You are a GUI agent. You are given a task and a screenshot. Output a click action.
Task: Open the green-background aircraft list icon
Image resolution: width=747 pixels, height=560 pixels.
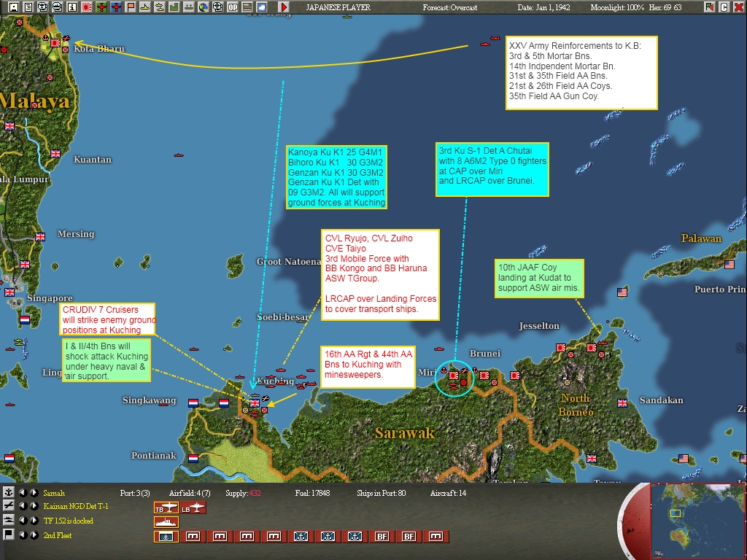(x=101, y=7)
